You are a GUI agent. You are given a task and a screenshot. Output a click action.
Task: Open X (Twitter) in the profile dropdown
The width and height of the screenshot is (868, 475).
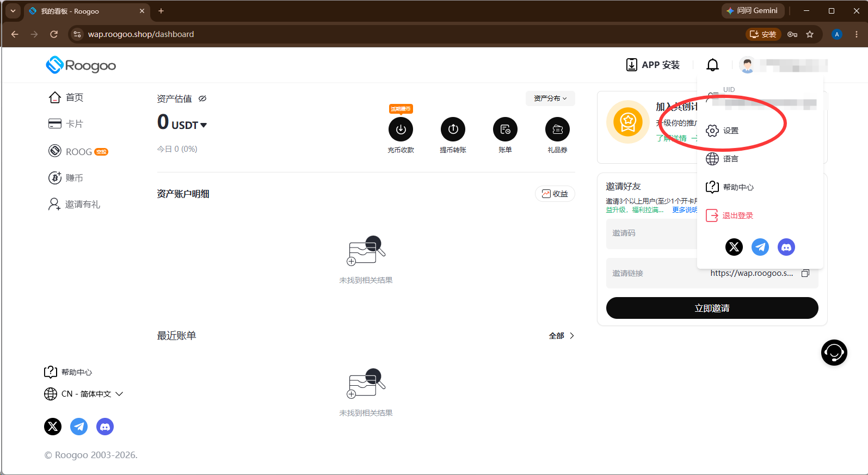tap(734, 247)
